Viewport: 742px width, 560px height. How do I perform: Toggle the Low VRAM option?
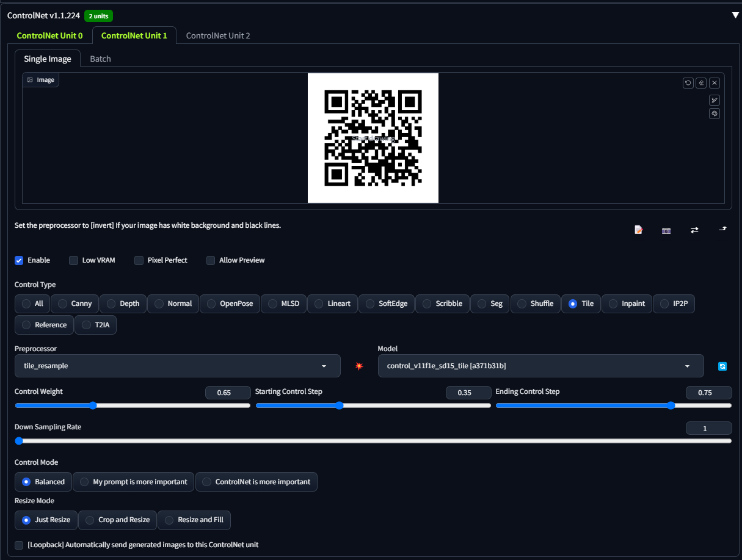coord(73,260)
